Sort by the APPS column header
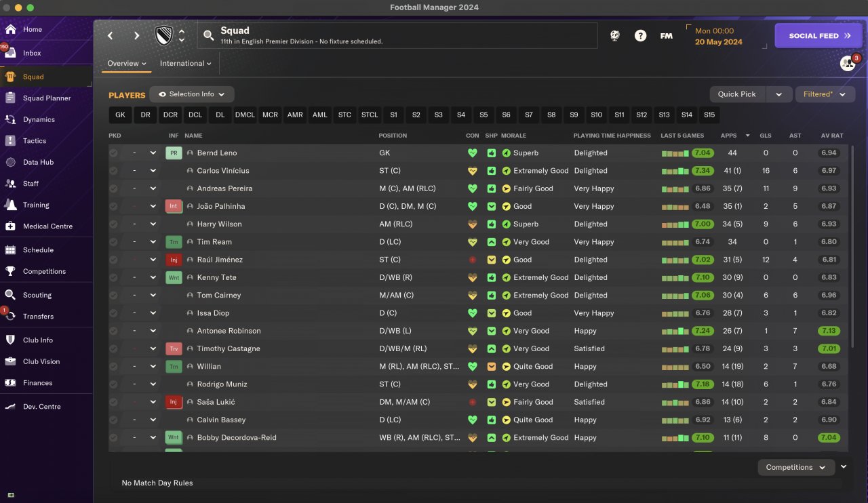868x503 pixels. (729, 136)
